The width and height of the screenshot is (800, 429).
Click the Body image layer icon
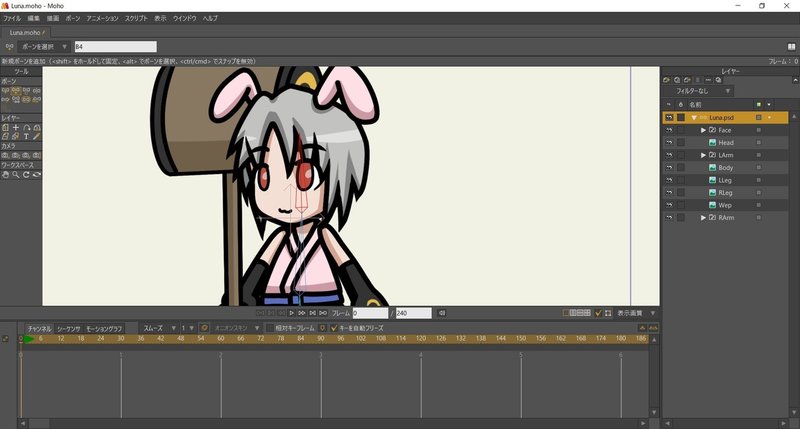point(712,167)
